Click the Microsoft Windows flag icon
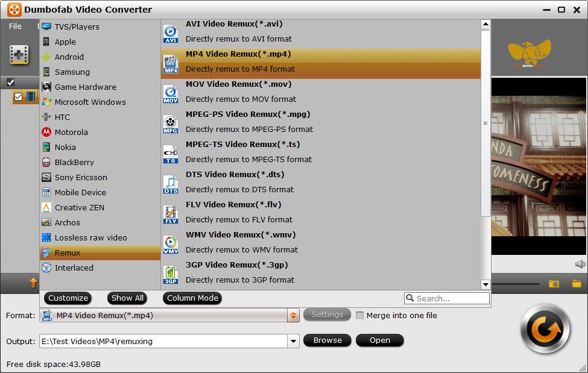This screenshot has height=373, width=588. click(x=46, y=102)
